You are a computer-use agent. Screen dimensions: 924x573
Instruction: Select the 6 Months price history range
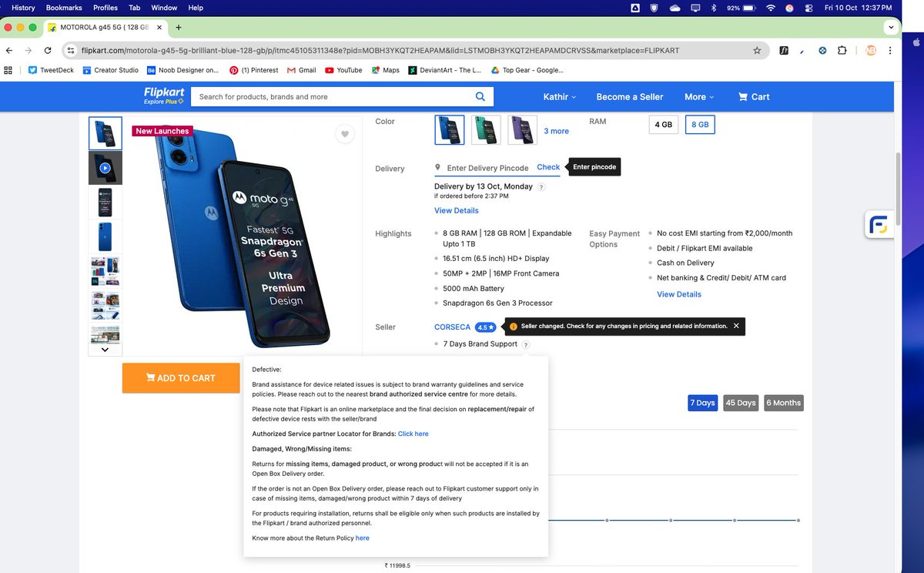coord(784,403)
